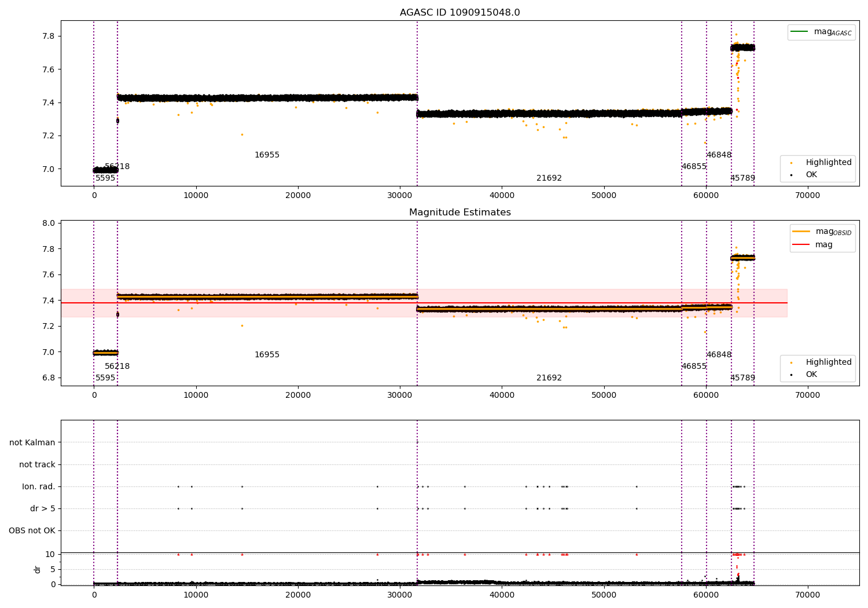
Task: Click the '8.0' y-axis tick in middle plot
Action: pos(49,224)
